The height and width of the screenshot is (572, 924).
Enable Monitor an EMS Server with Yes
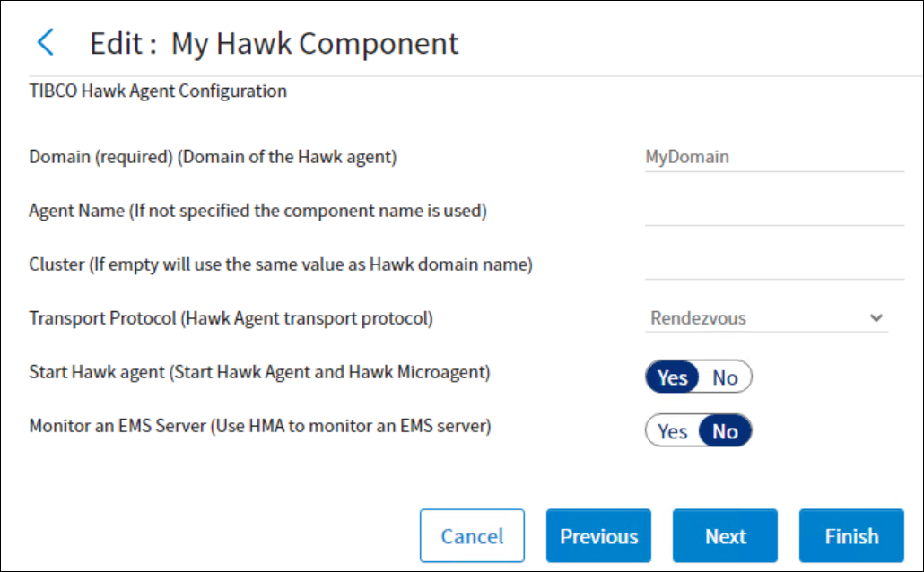pos(673,431)
